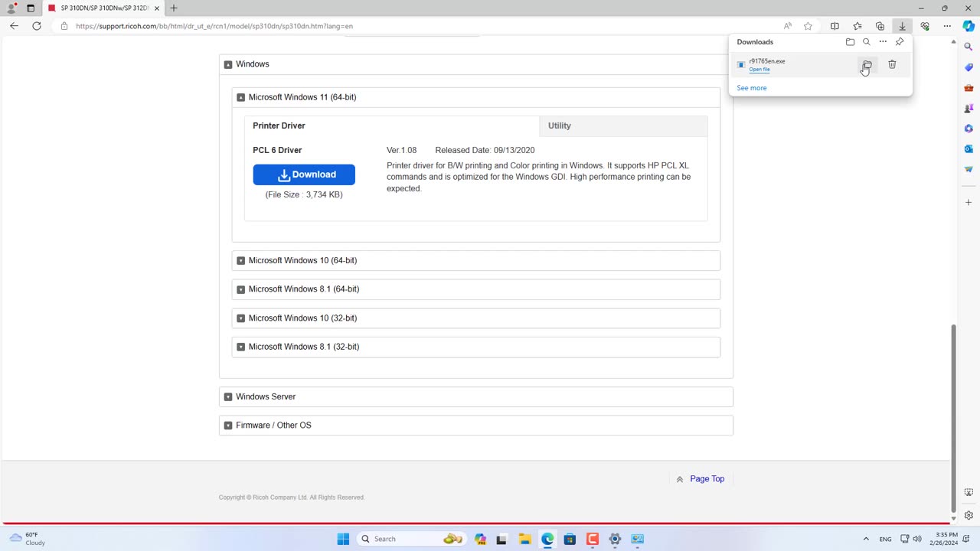This screenshot has width=980, height=551.
Task: Download the PCL 6 Driver
Action: [x=304, y=174]
